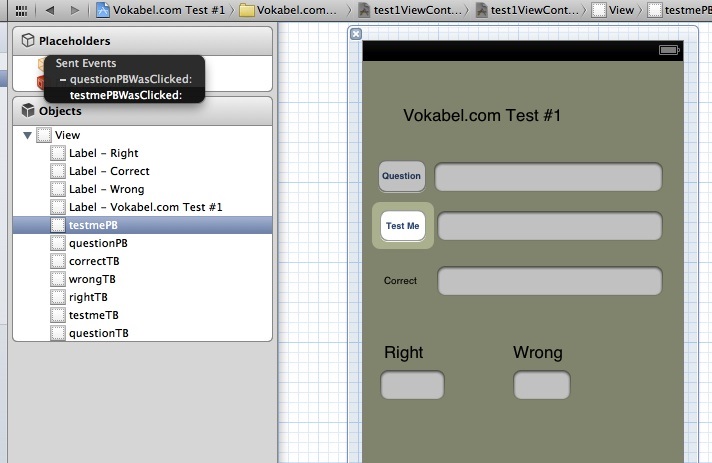Click icon beside rightTB row
Image resolution: width=712 pixels, height=463 pixels.
tap(58, 297)
